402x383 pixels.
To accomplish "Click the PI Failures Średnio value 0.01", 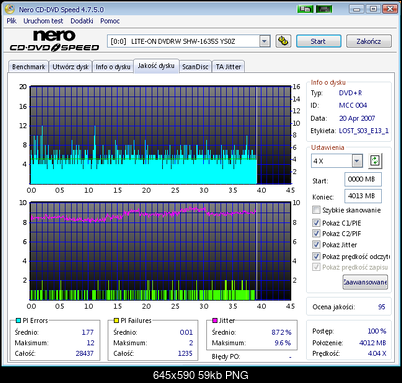I will click(x=186, y=332).
